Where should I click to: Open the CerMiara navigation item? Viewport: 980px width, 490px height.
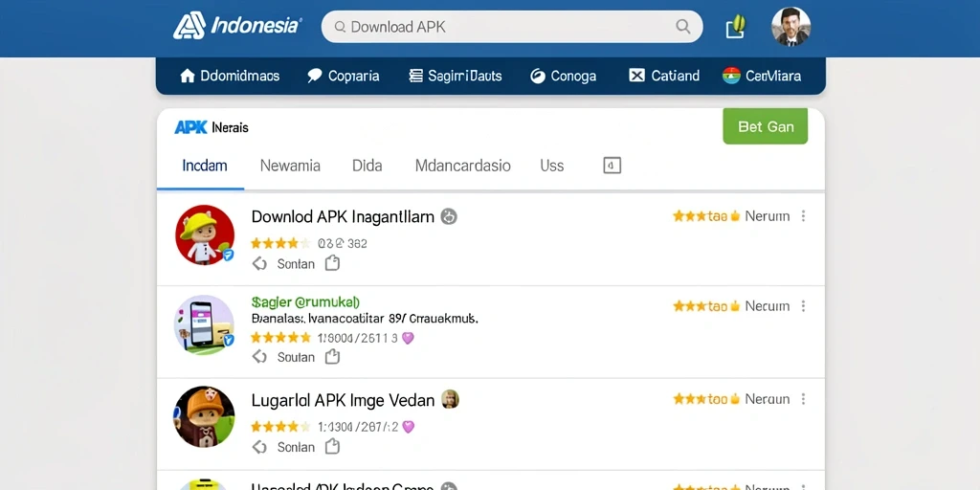tap(761, 77)
